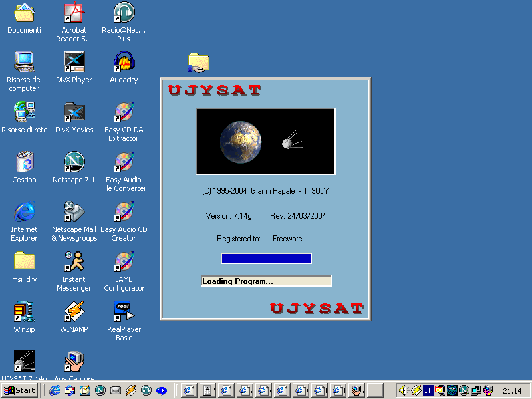Open the Start menu
The image size is (532, 399).
pyautogui.click(x=19, y=390)
